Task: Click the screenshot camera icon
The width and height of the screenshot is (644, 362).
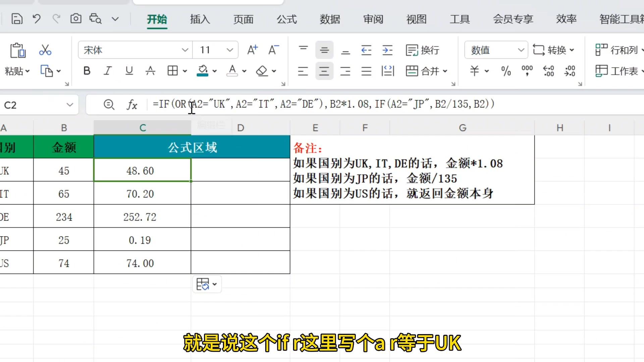Action: [x=76, y=18]
